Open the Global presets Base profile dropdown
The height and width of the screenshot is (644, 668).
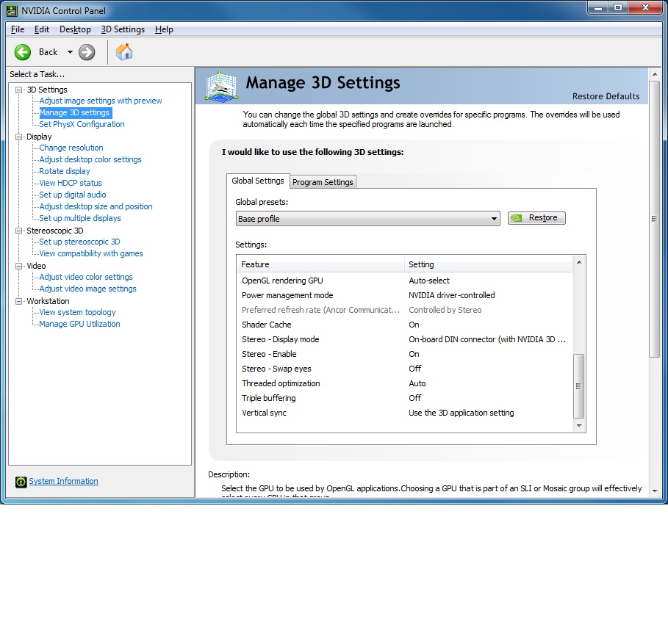tap(367, 219)
